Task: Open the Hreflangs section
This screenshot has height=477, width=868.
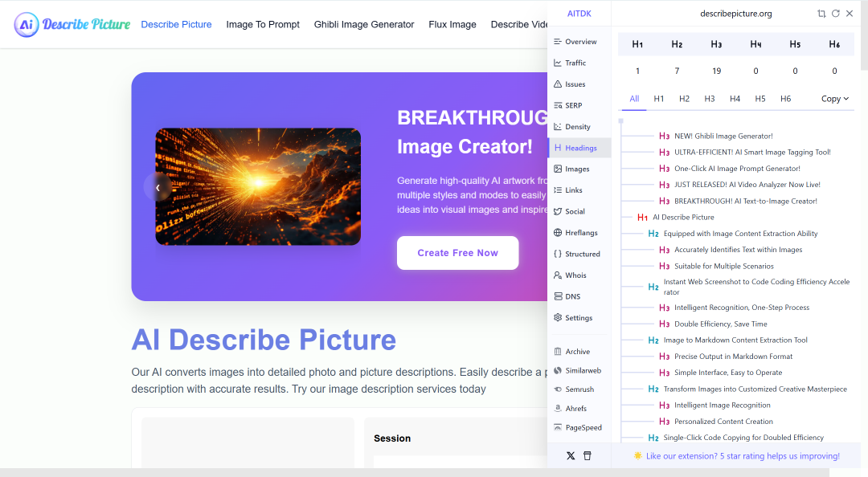Action: click(579, 232)
